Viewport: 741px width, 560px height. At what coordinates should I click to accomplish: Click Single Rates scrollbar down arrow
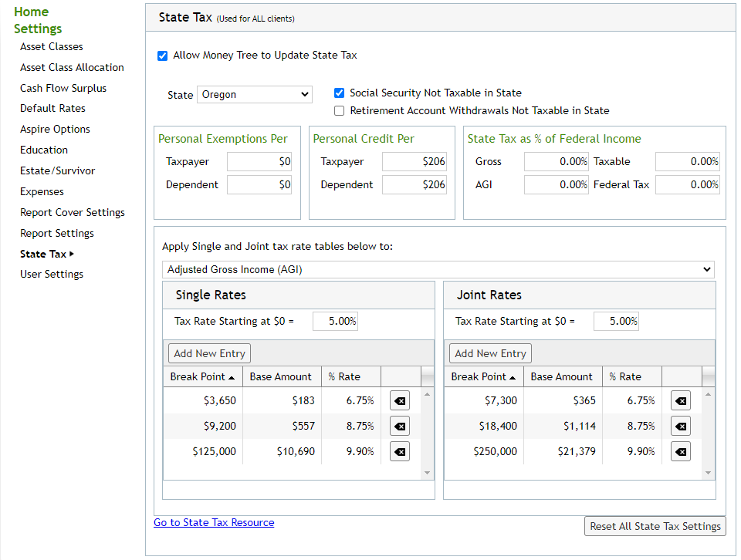[x=427, y=473]
